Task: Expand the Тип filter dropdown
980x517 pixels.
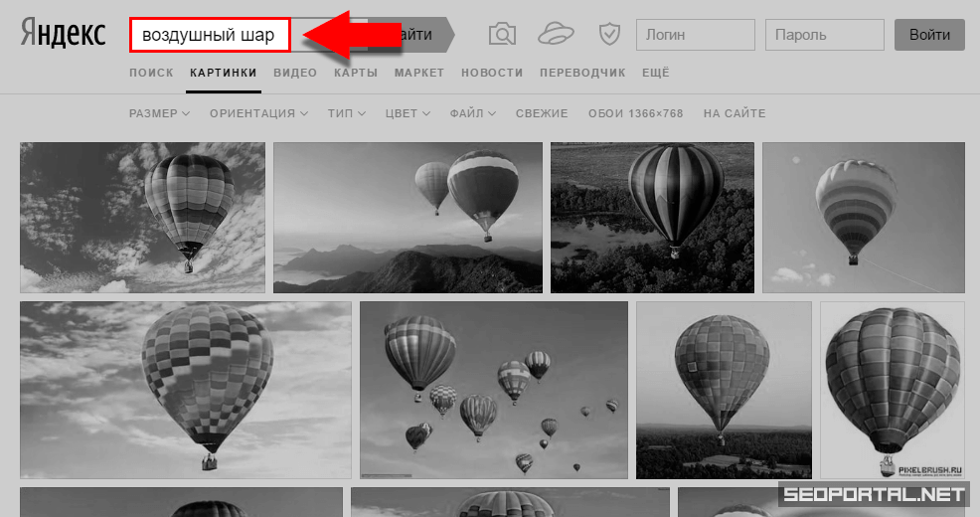Action: click(x=346, y=113)
